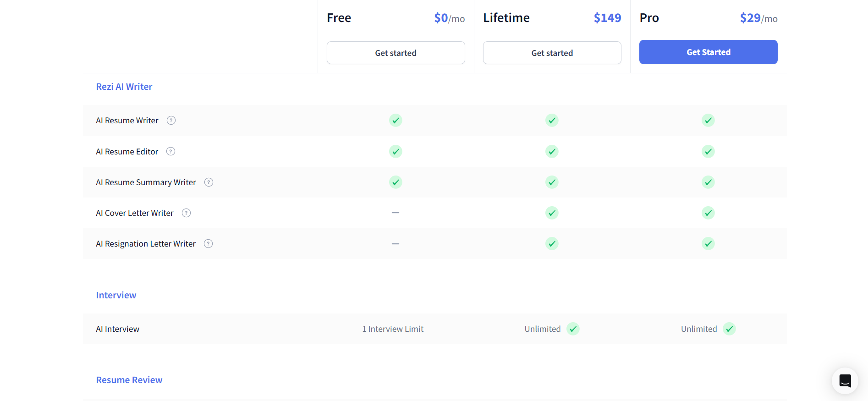
Task: Click the $149 Lifetime price
Action: [608, 18]
